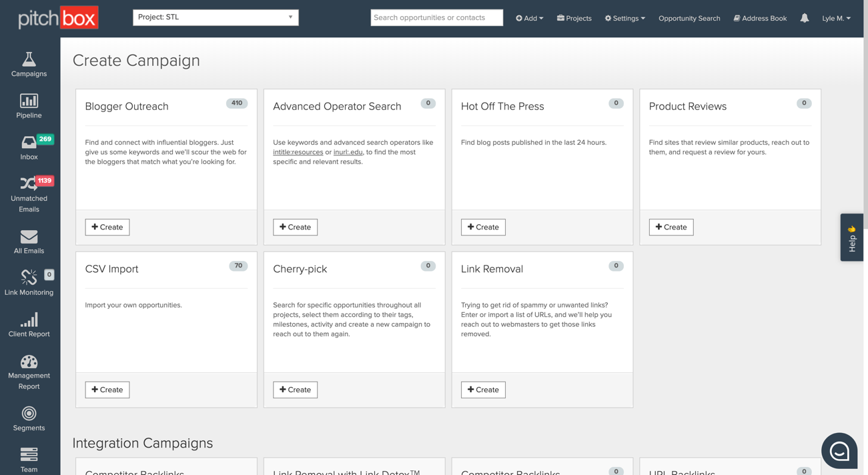Open Link Monitoring broken-link icon
The width and height of the screenshot is (868, 475).
29,277
